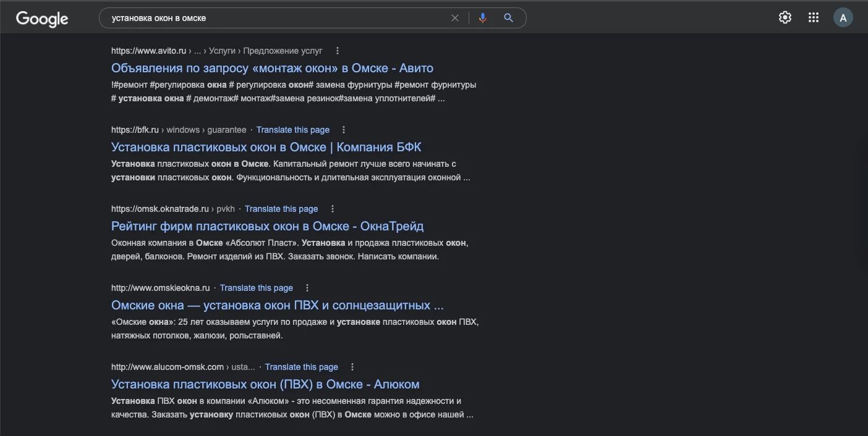Click the http://www.omskieokna.ru URL text
Screen dimensions: 868x436
[161, 288]
